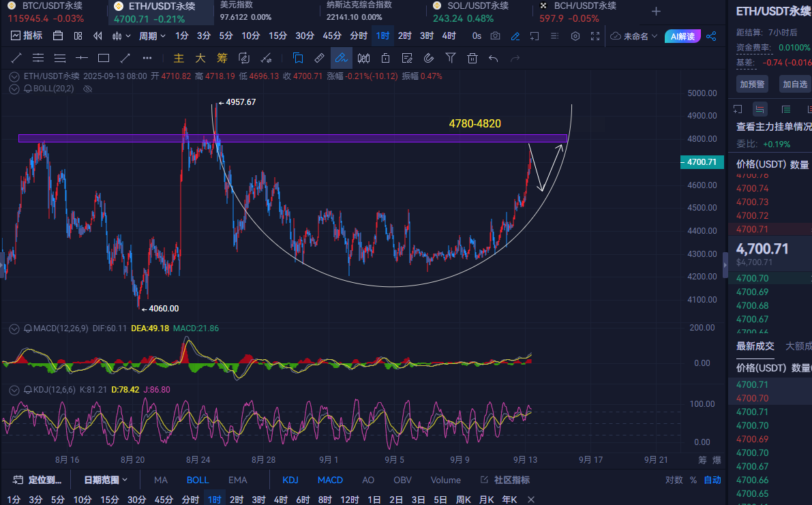Switch to the 美元指数 tab
Screen dimensions: 812x505
coord(245,11)
